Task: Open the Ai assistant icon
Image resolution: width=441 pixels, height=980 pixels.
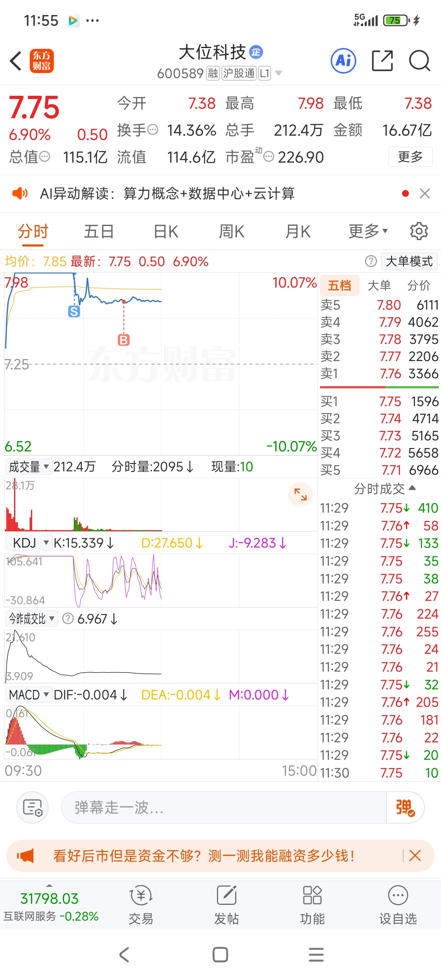Action: click(343, 61)
